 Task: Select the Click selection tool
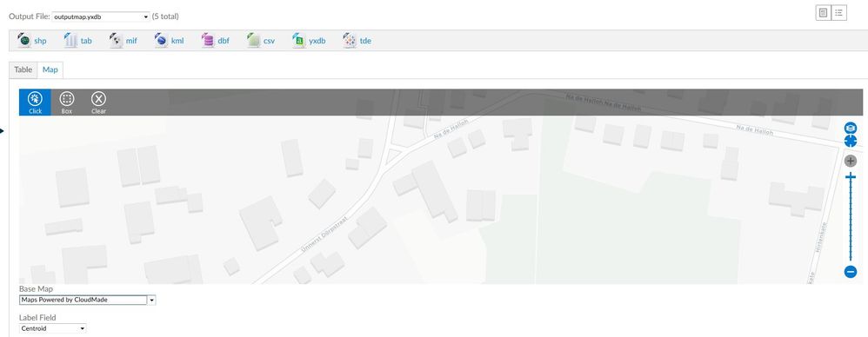pos(35,102)
